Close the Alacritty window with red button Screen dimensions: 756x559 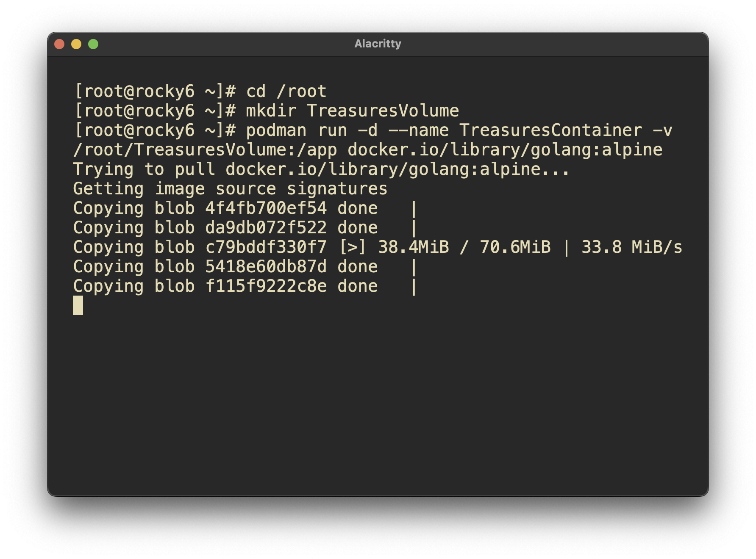(59, 44)
